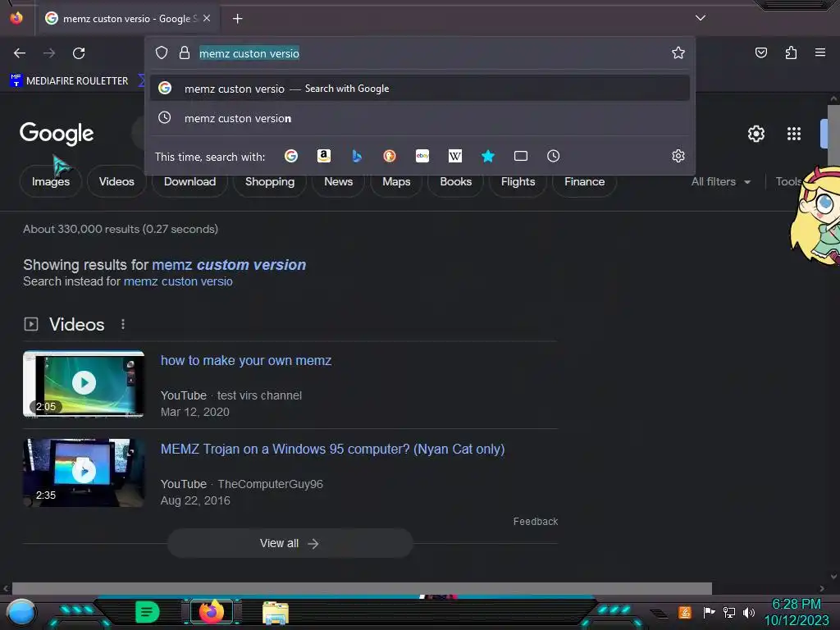
Task: Search this time with Bing icon
Action: coord(357,156)
